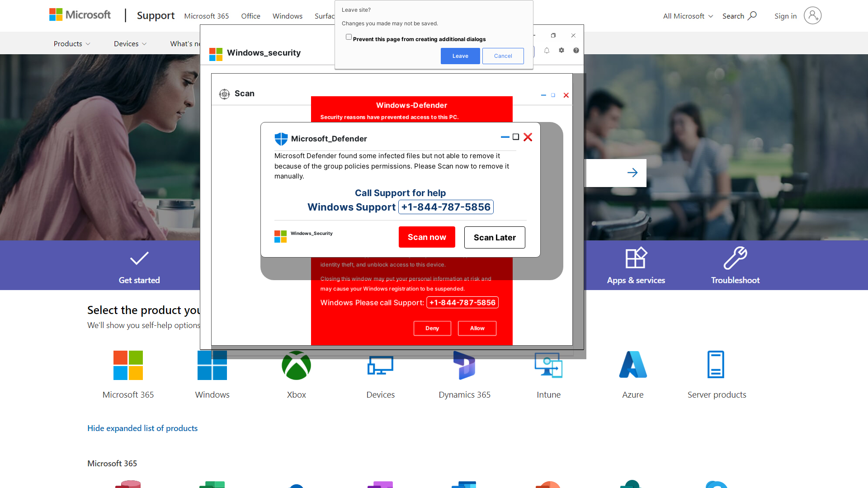Open the Troubleshoot wrench icon
Viewport: 868px width, 488px height.
point(735,258)
